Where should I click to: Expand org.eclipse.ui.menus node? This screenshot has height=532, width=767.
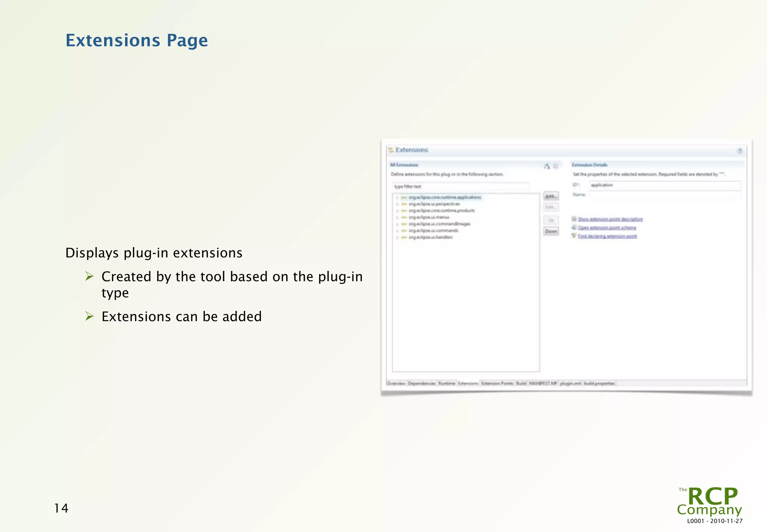pos(397,217)
